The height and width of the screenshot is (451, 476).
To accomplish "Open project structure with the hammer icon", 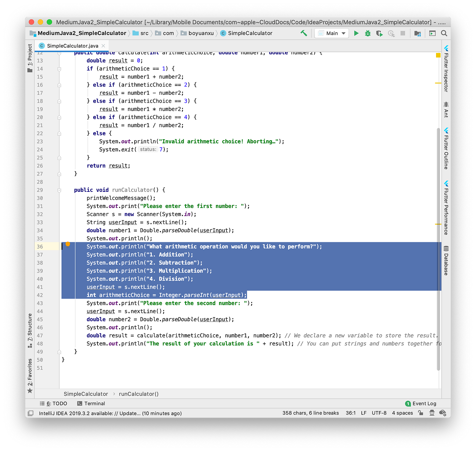I will pos(304,33).
